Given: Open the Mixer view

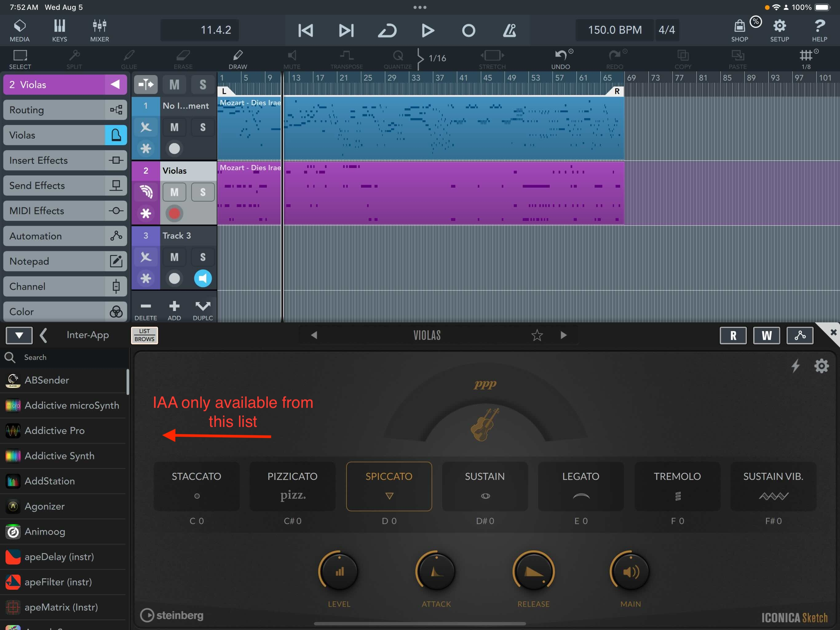Looking at the screenshot, I should click(100, 30).
